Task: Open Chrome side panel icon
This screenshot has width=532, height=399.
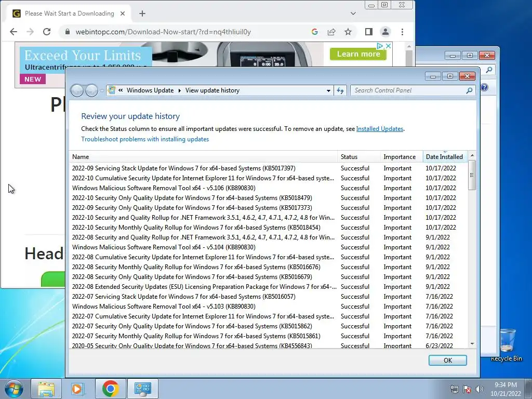Action: pyautogui.click(x=369, y=32)
